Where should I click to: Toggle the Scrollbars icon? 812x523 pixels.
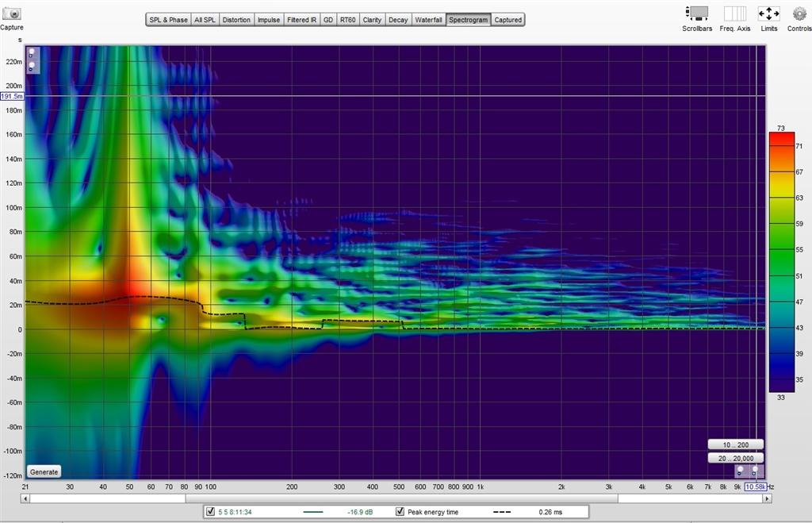point(696,13)
